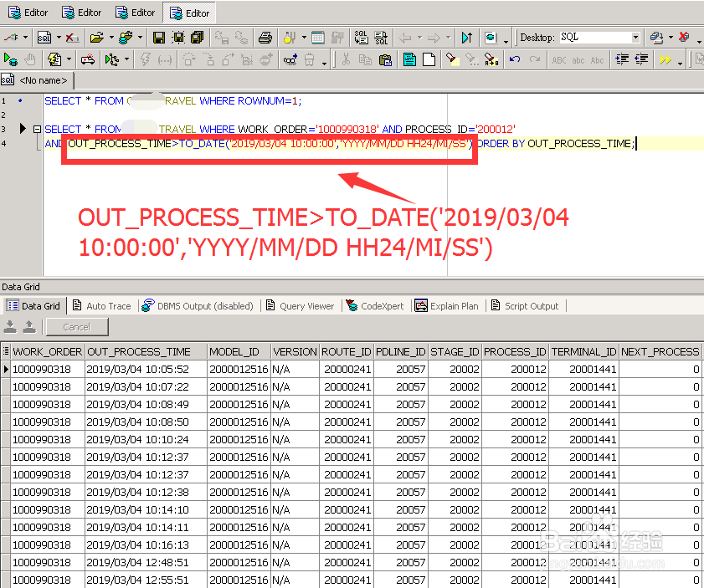Expand dropdown next to execute script lightning icon
This screenshot has width=704, height=588.
coord(69,59)
